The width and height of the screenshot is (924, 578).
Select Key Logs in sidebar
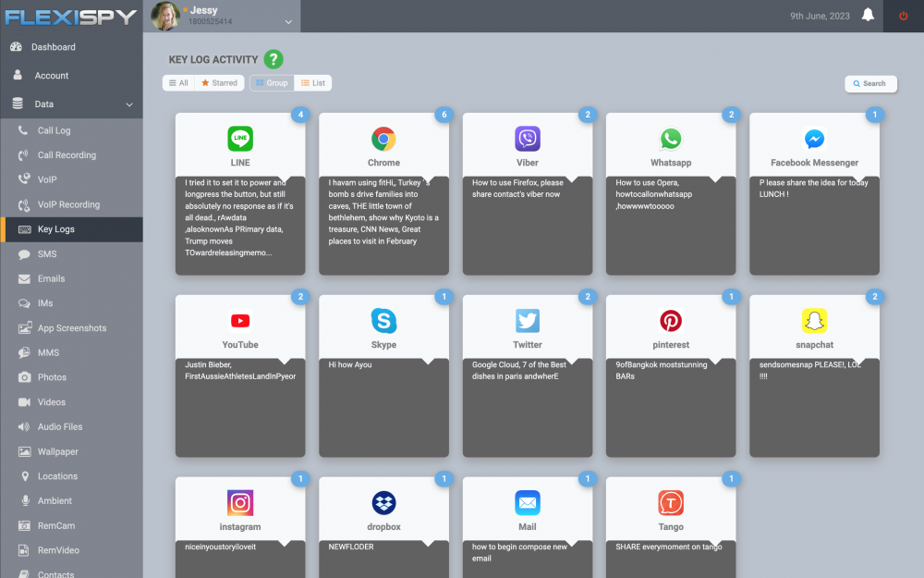pos(71,229)
